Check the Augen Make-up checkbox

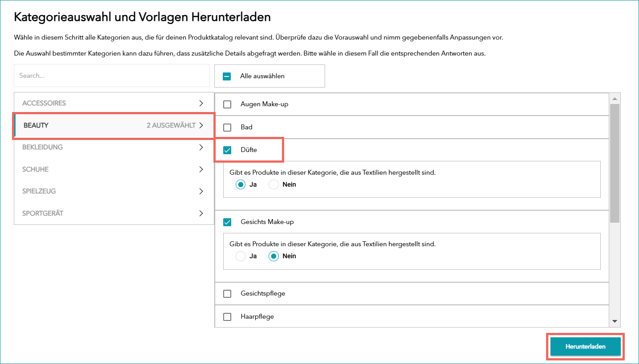point(227,104)
